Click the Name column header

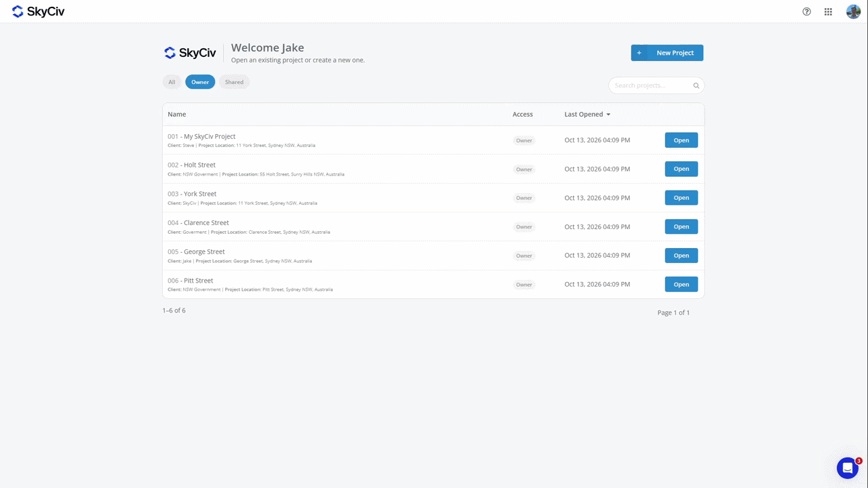(x=177, y=115)
